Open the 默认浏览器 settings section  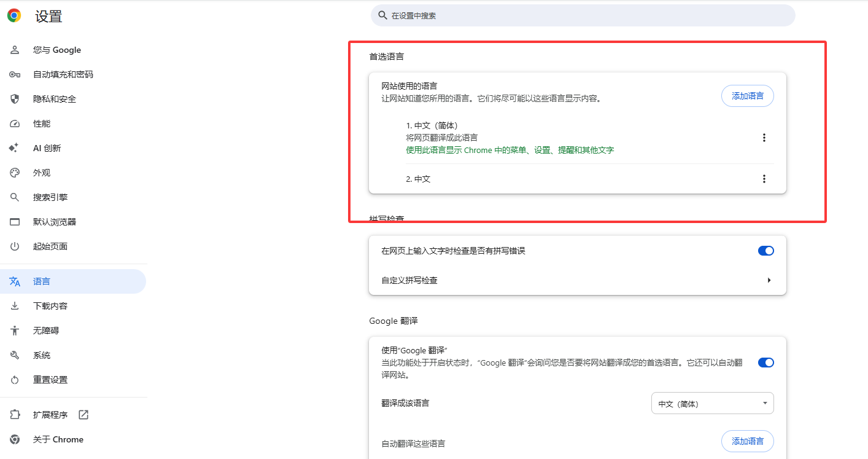pyautogui.click(x=55, y=222)
